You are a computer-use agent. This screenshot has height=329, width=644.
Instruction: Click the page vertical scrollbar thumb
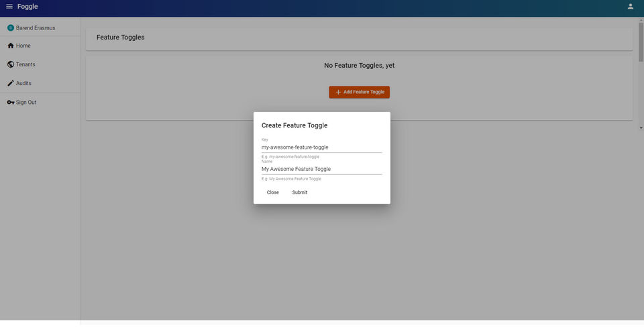[641, 42]
